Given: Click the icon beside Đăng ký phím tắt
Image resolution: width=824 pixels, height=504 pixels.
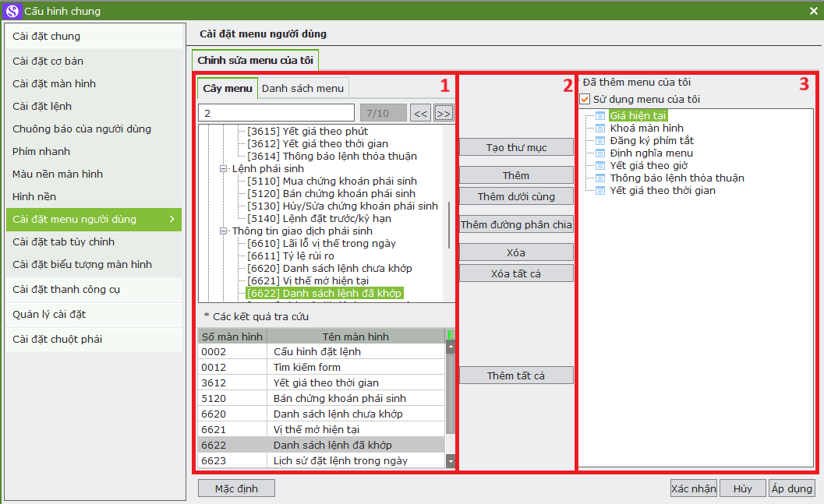Looking at the screenshot, I should [x=600, y=141].
